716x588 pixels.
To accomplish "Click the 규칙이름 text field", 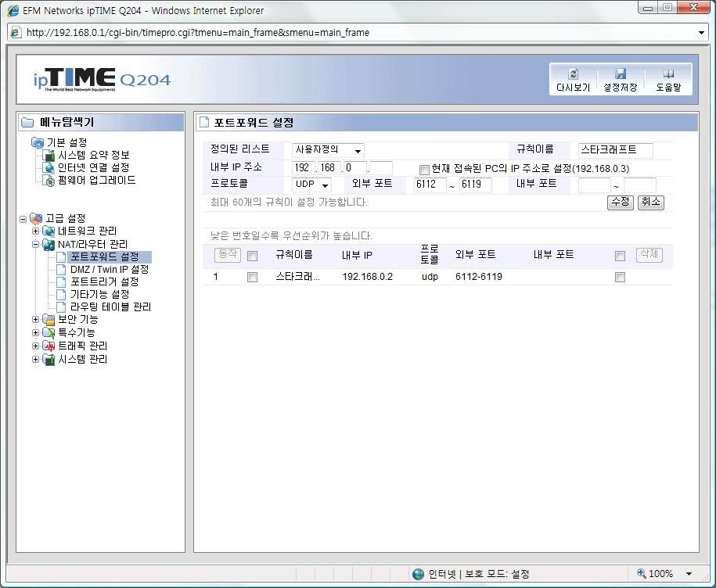I will (x=615, y=151).
